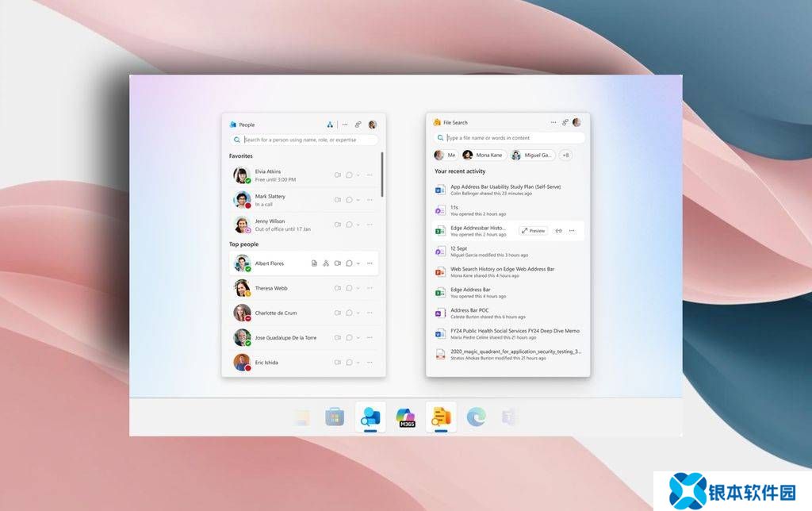
Task: Start a video call with Albert Flores
Action: click(x=338, y=263)
